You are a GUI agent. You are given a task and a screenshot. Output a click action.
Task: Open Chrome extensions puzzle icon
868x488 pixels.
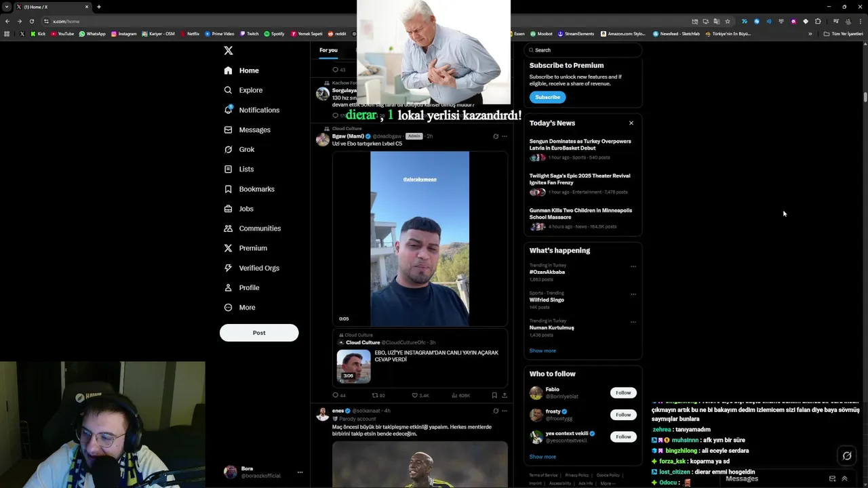pos(818,21)
